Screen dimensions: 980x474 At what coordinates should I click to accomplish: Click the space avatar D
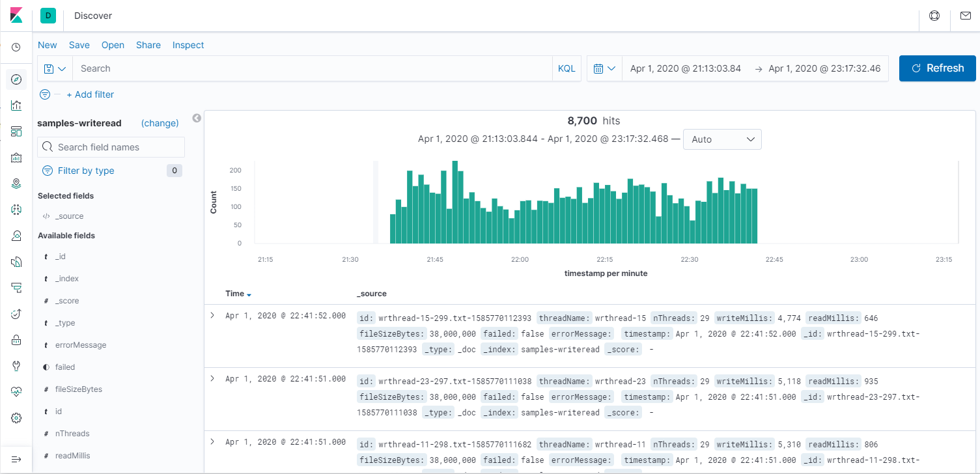48,16
